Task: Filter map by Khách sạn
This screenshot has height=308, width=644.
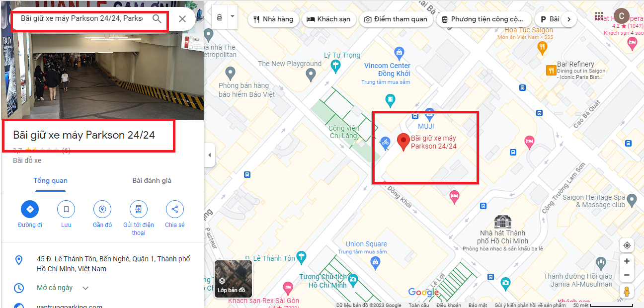Action: pyautogui.click(x=328, y=19)
